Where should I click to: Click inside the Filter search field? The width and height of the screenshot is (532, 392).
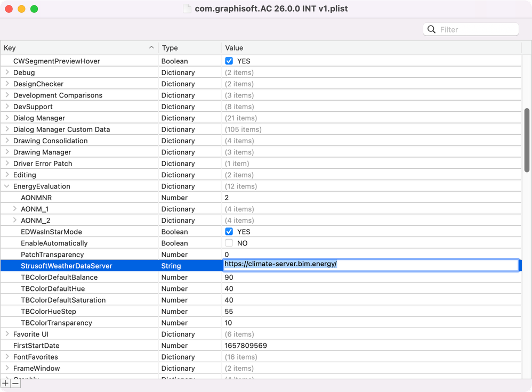474,29
